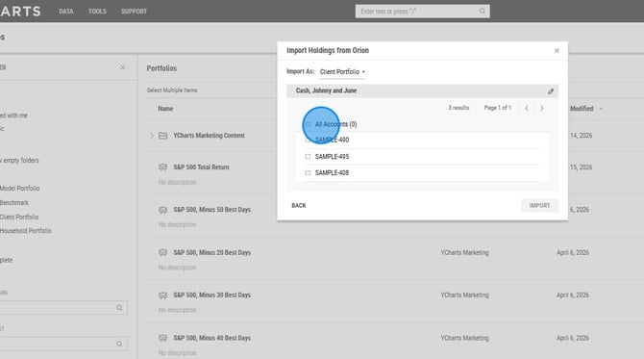Image resolution: width=644 pixels, height=359 pixels.
Task: Click the Page 1 of 1 label
Action: pos(498,108)
